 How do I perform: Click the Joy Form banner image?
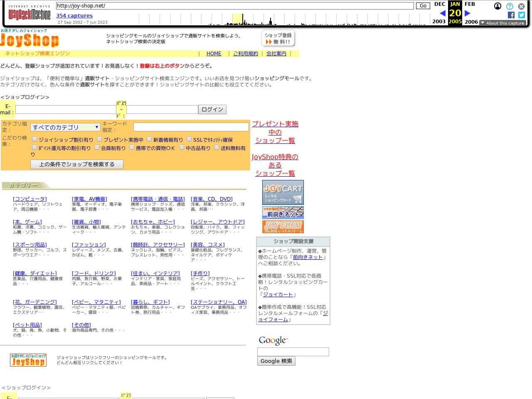click(x=283, y=227)
